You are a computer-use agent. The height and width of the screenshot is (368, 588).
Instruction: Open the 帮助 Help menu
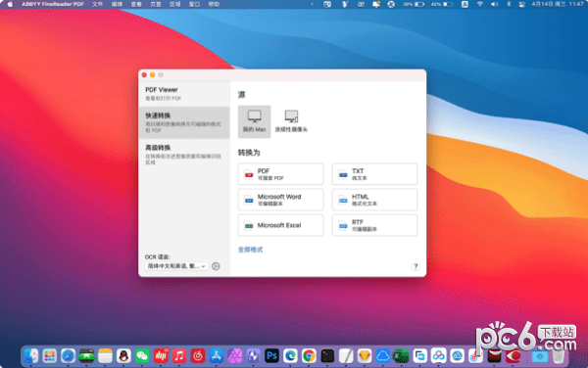(214, 4)
